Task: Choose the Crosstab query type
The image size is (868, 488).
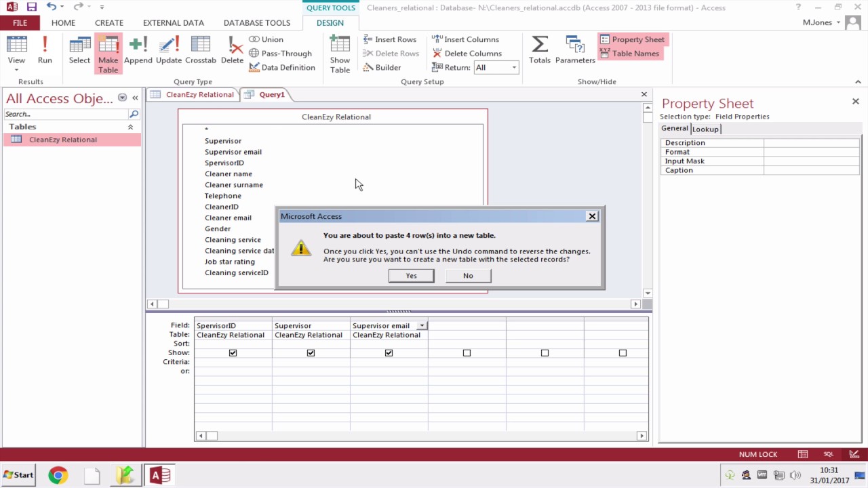Action: [201, 50]
